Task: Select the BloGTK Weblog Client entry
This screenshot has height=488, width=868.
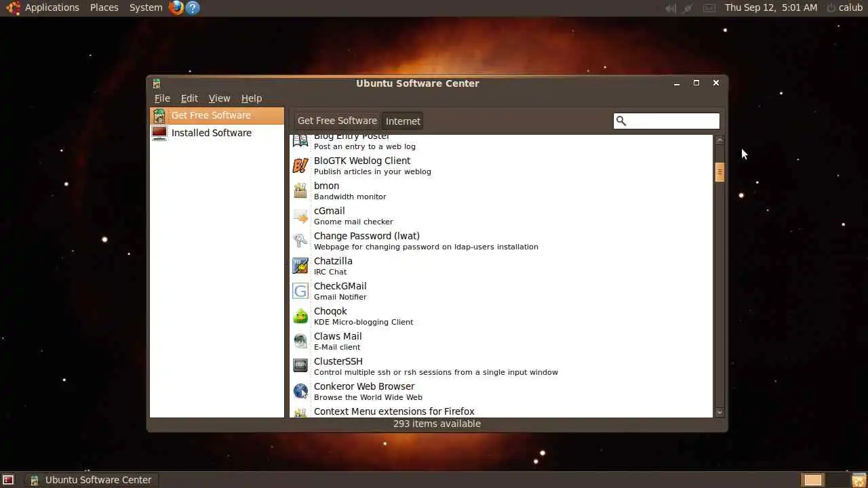Action: 501,165
